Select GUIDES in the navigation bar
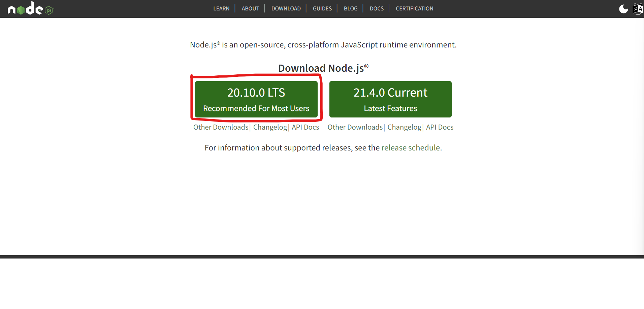Image resolution: width=644 pixels, height=309 pixels. (322, 8)
